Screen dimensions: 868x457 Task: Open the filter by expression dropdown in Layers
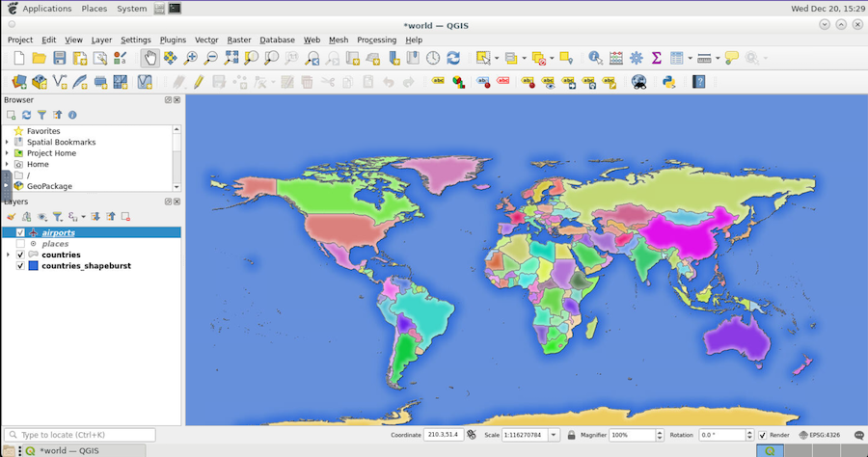(x=84, y=216)
